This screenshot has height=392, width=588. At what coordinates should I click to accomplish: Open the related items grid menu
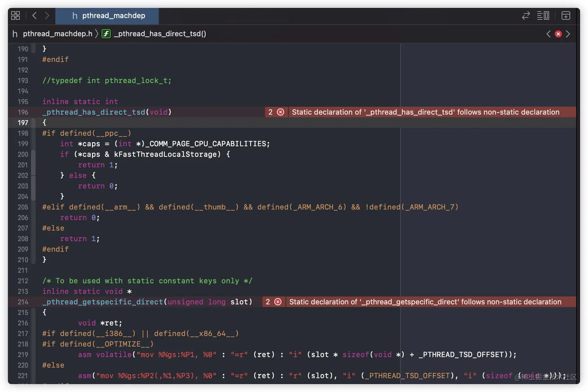tap(16, 16)
